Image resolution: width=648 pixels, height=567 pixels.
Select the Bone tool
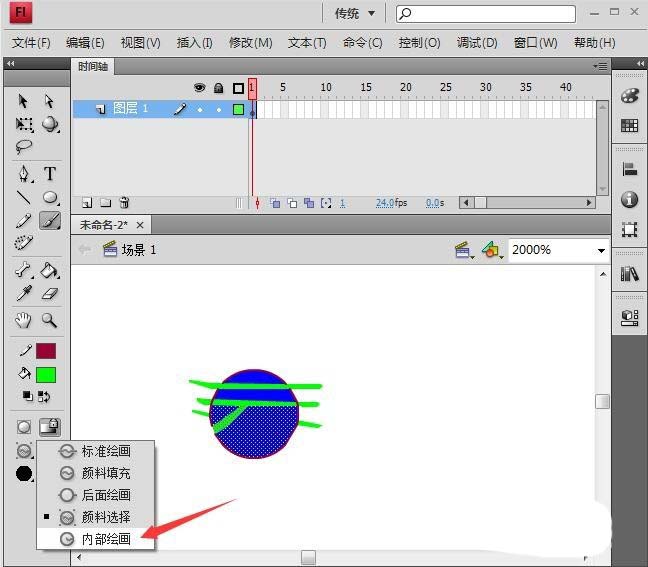(x=24, y=270)
